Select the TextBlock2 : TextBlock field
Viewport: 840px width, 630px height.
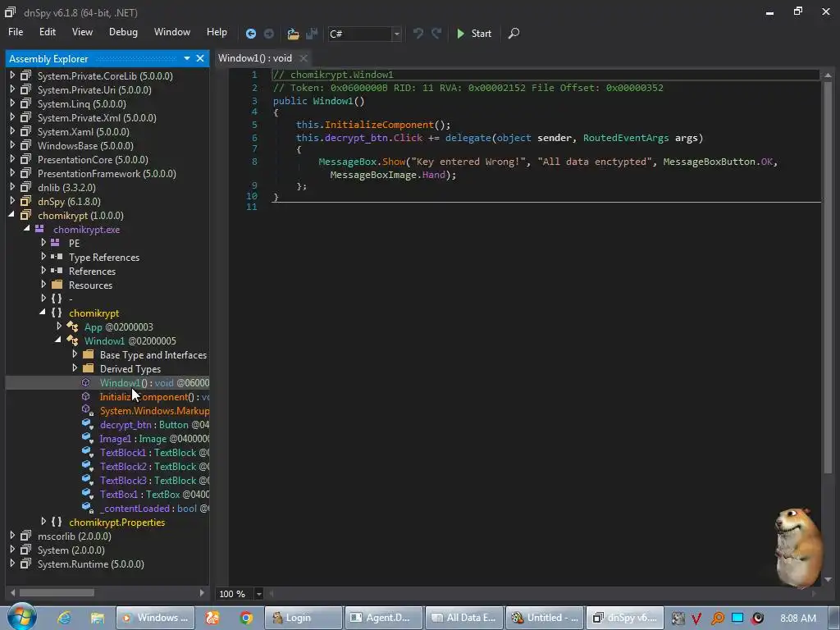(154, 467)
